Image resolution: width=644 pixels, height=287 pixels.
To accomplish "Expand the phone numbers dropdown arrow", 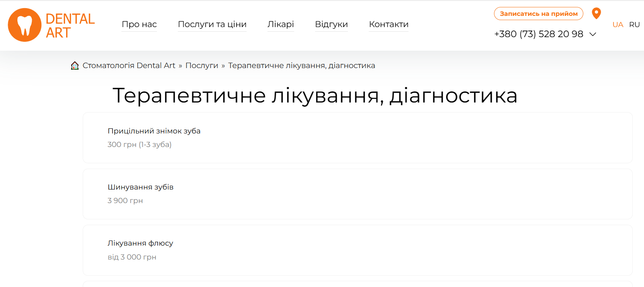I will [593, 34].
